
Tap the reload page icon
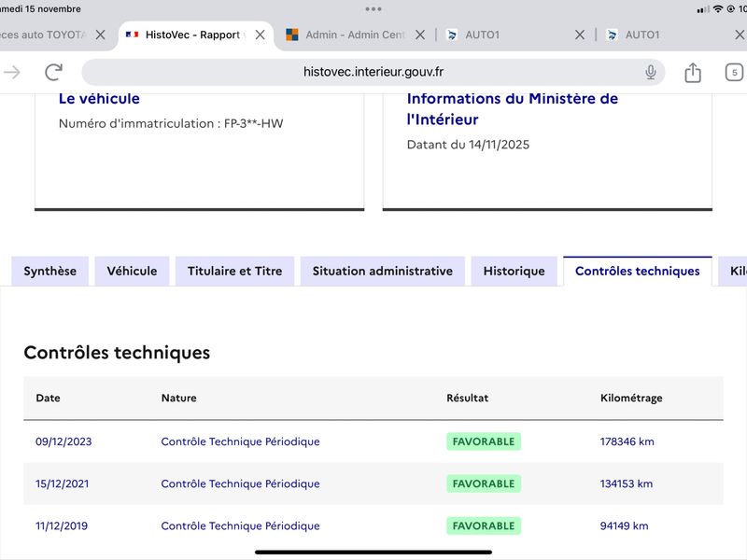click(x=54, y=72)
